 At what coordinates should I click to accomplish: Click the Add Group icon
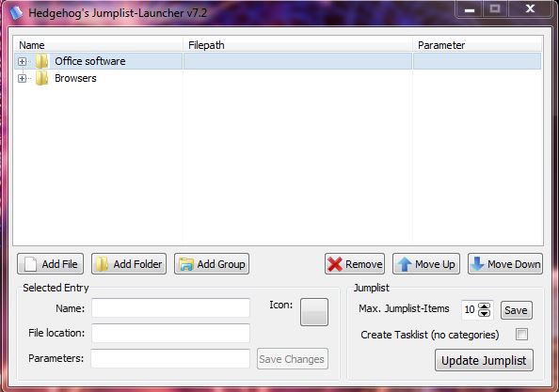click(186, 264)
